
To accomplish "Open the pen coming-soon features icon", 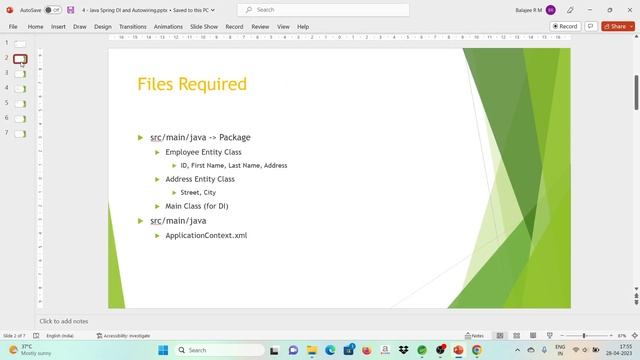I will point(570,10).
